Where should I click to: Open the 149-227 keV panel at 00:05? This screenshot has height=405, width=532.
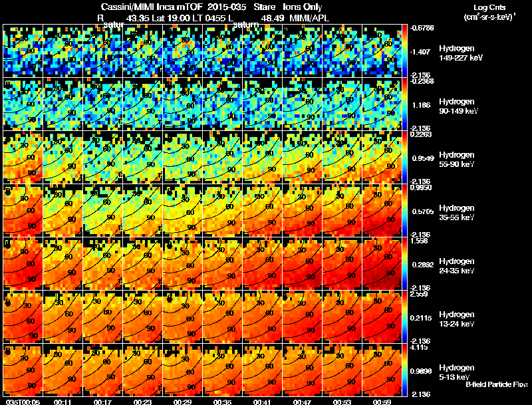[23, 51]
